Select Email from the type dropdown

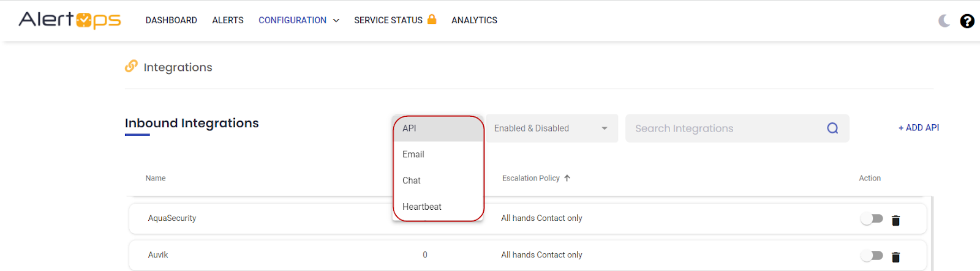413,155
